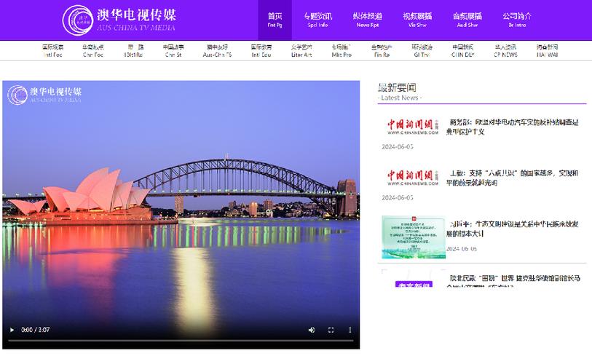Enter fullscreen mode on the video
The width and height of the screenshot is (592, 364).
coord(331,330)
